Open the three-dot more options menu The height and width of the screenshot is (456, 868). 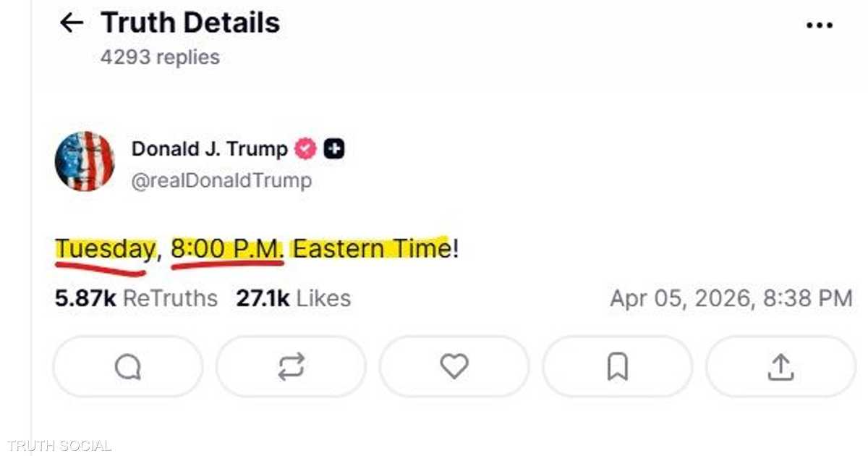tap(819, 25)
